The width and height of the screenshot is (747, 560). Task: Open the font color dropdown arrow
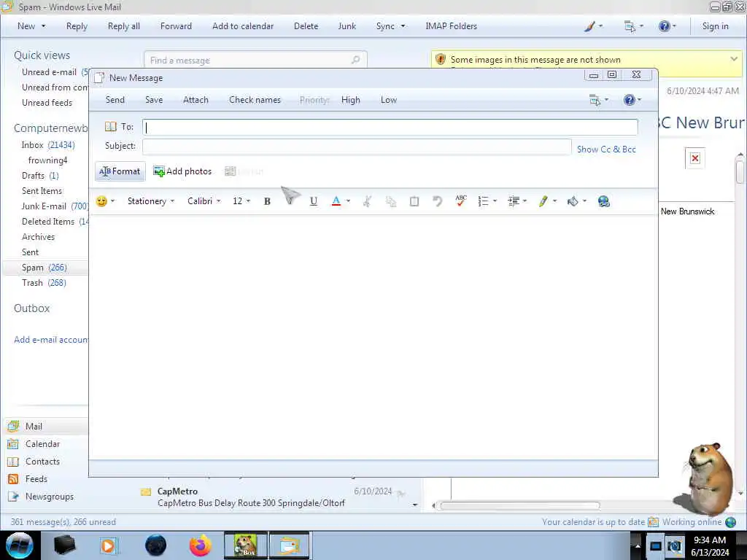pos(348,201)
